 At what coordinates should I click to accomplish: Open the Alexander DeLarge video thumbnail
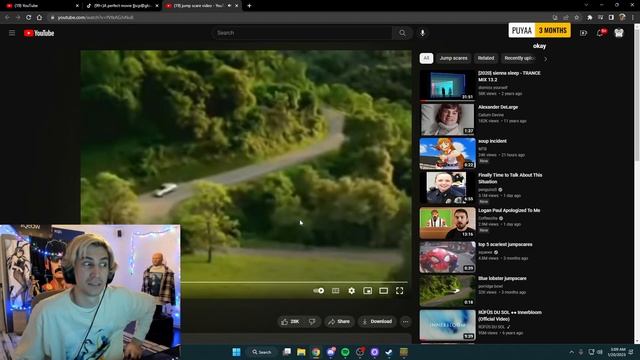(x=447, y=119)
